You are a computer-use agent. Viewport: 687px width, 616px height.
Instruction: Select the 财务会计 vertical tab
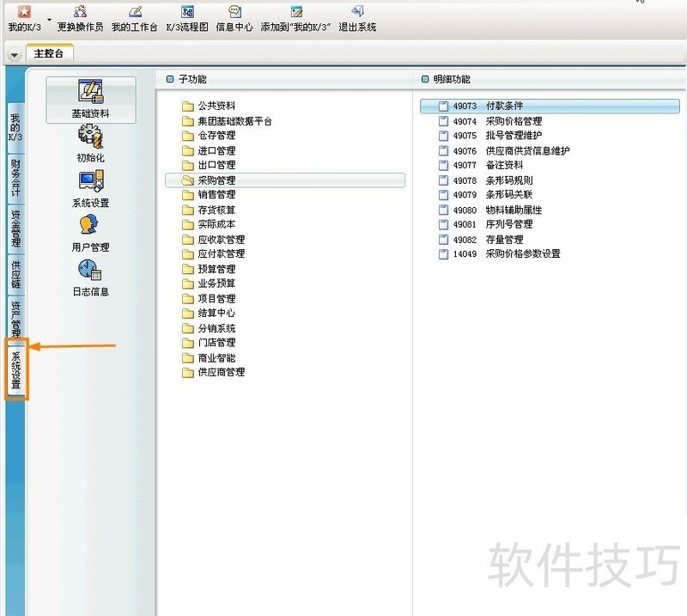click(x=15, y=179)
